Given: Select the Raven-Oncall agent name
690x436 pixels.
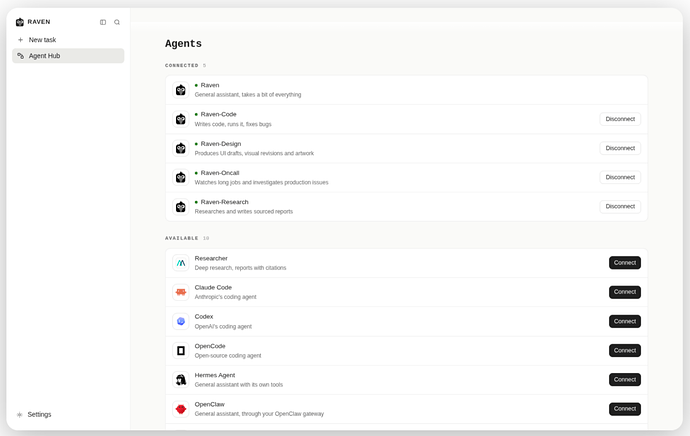Looking at the screenshot, I should pyautogui.click(x=220, y=173).
